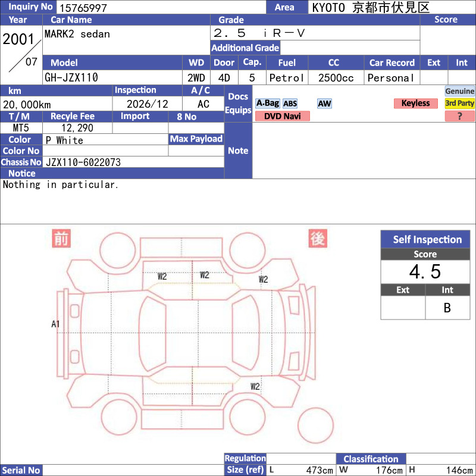Click the length value 473cm
The image size is (476, 476).
[320, 470]
